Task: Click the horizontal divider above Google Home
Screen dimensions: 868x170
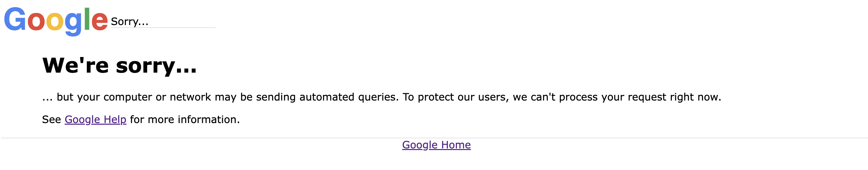Action: click(434, 138)
